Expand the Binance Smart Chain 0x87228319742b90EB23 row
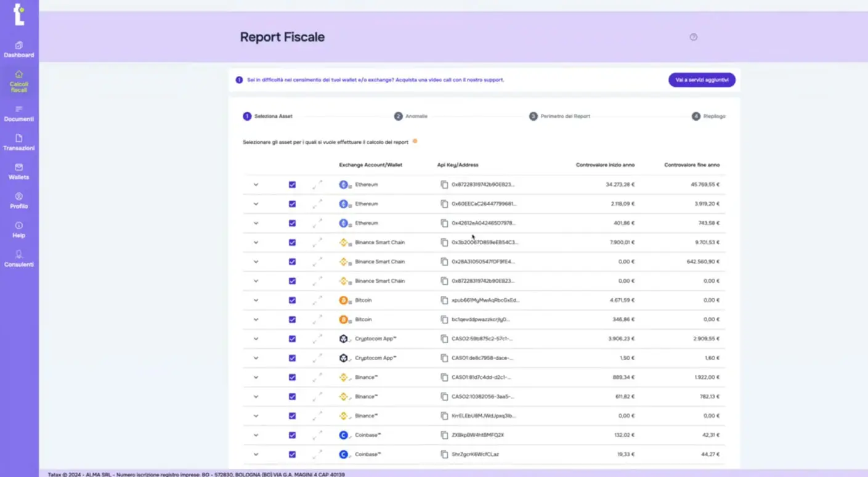Screen dimensions: 868x477 [256, 281]
